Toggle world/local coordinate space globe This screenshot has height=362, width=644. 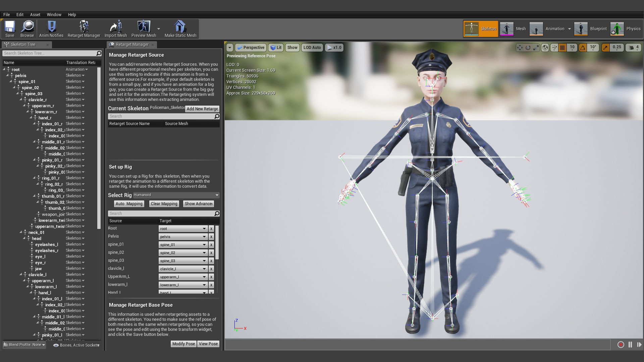click(545, 48)
